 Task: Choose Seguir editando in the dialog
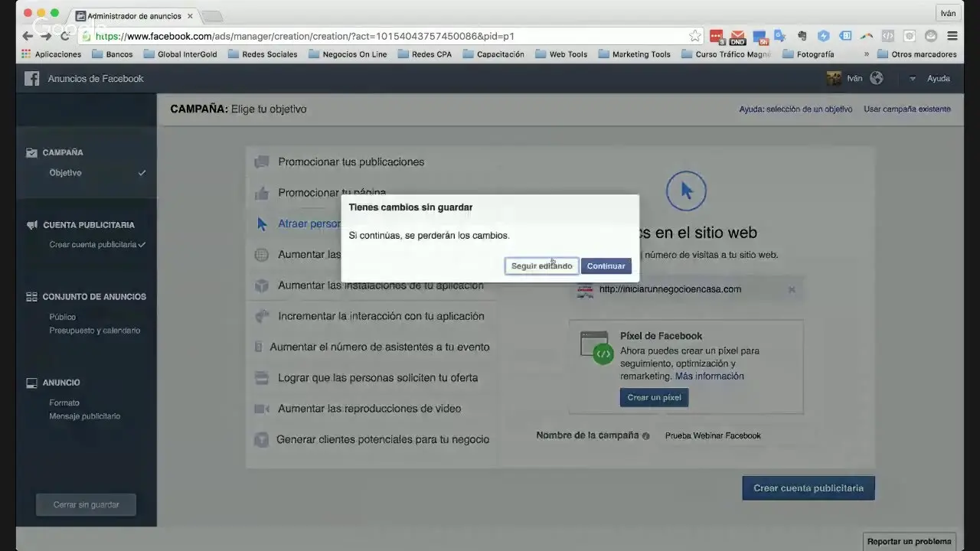pos(541,266)
